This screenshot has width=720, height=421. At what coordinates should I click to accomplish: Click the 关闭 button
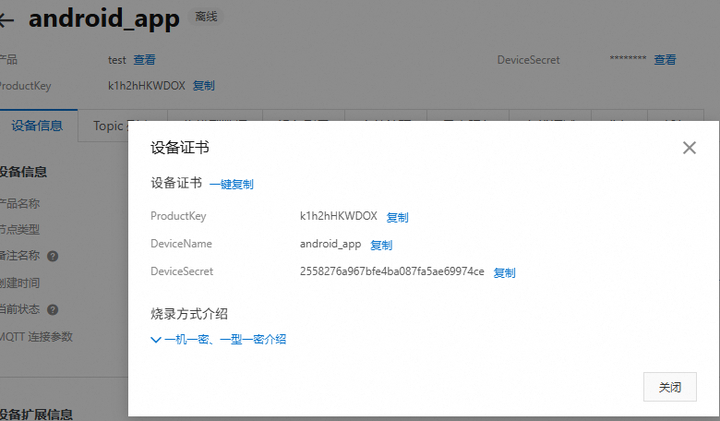pyautogui.click(x=670, y=387)
